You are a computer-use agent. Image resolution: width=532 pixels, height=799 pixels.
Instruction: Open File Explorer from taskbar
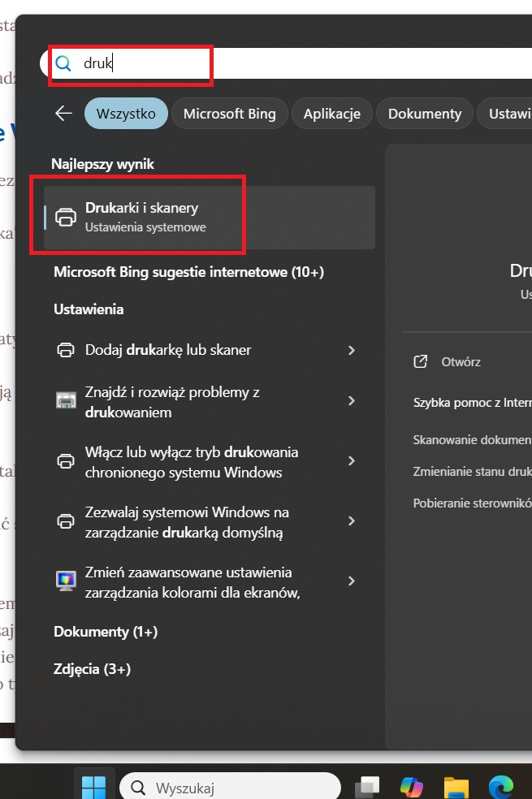pos(456,786)
